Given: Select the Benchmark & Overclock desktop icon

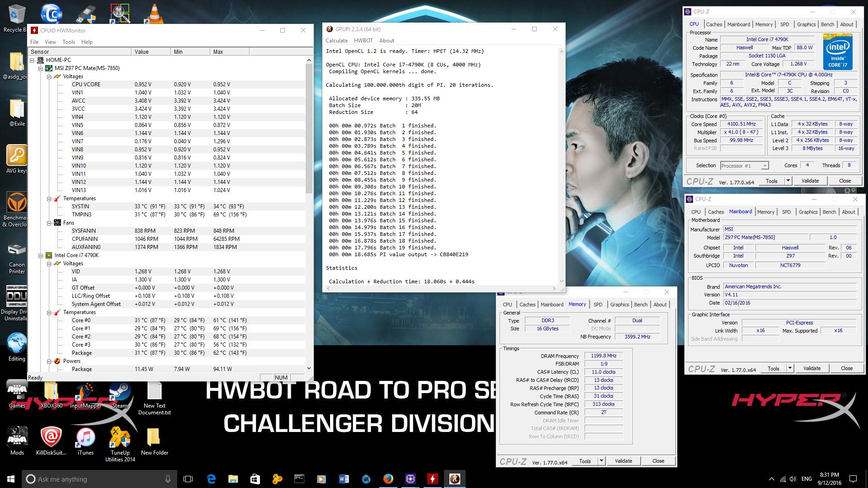Looking at the screenshot, I should click(x=17, y=209).
